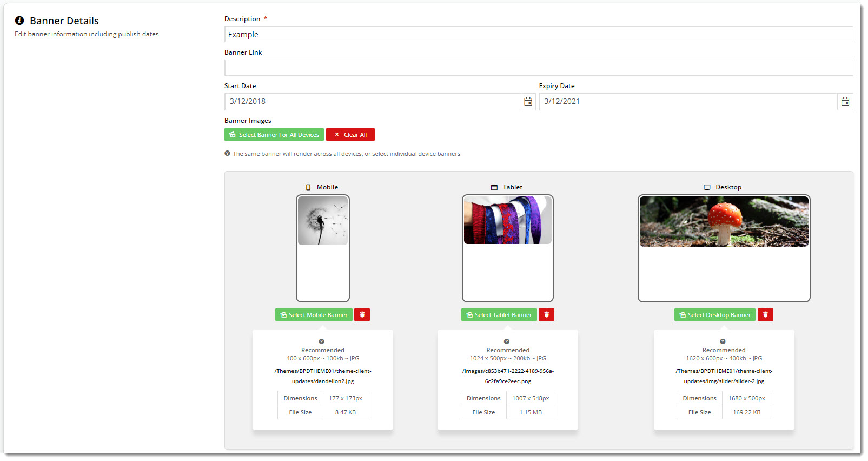
Task: Delete the mobile banner with trash icon
Action: (362, 315)
